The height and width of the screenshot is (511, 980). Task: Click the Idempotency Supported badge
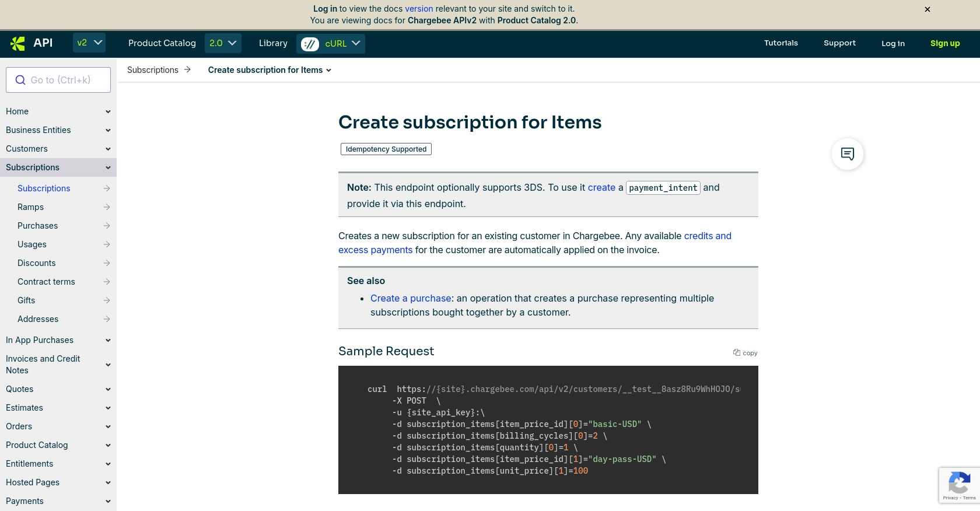tap(386, 149)
